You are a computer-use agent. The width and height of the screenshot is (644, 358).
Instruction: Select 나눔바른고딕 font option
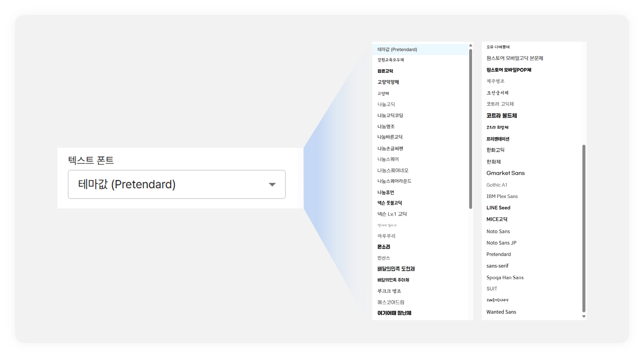(x=390, y=137)
